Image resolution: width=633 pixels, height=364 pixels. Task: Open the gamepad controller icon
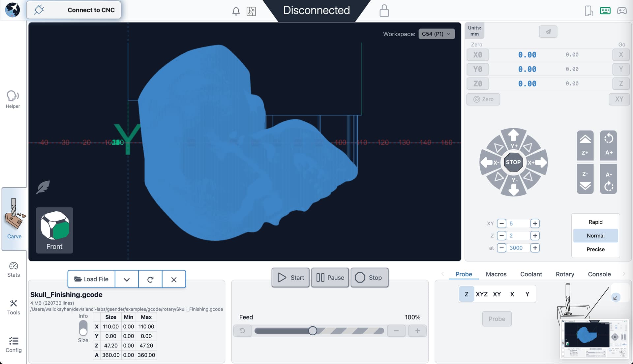622,11
